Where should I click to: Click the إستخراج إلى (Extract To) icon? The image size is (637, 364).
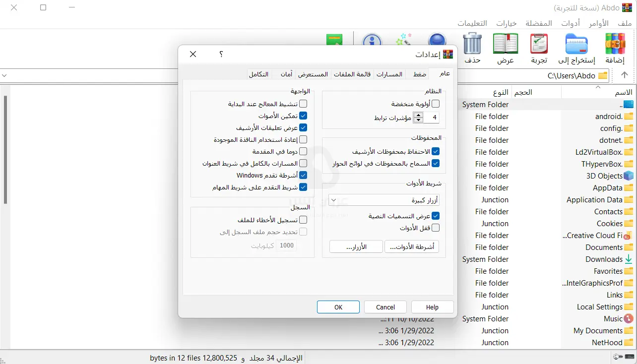[x=576, y=44]
